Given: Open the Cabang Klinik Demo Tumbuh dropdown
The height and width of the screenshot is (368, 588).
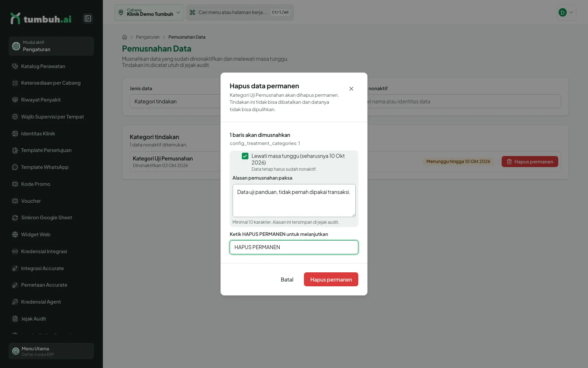Looking at the screenshot, I should pos(149,13).
